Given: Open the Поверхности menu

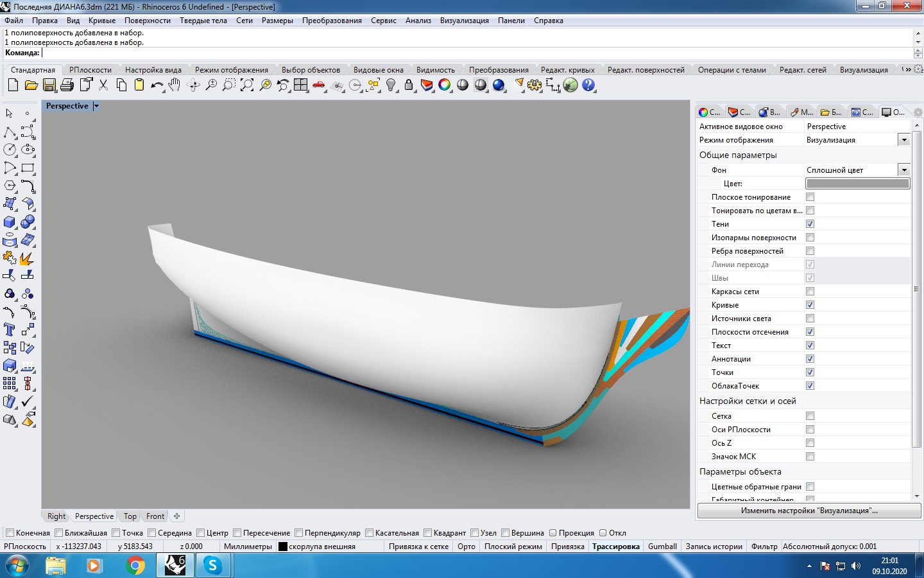Looking at the screenshot, I should pyautogui.click(x=148, y=21).
